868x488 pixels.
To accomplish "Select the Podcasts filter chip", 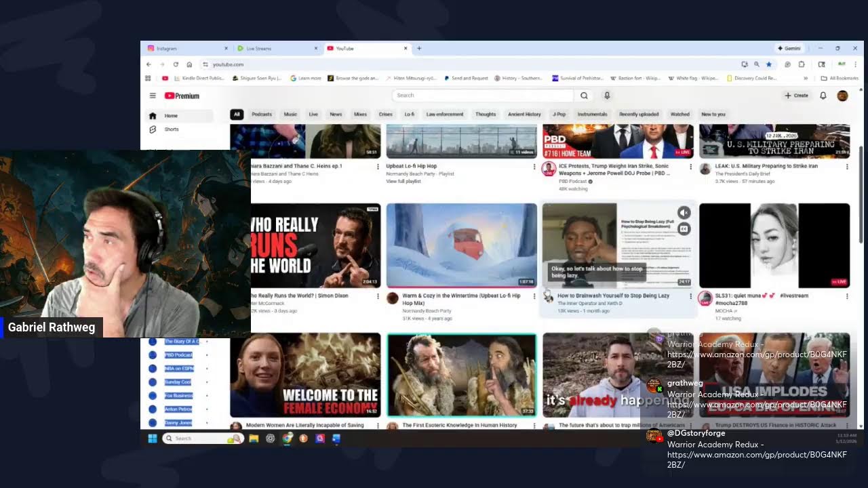I will (262, 115).
